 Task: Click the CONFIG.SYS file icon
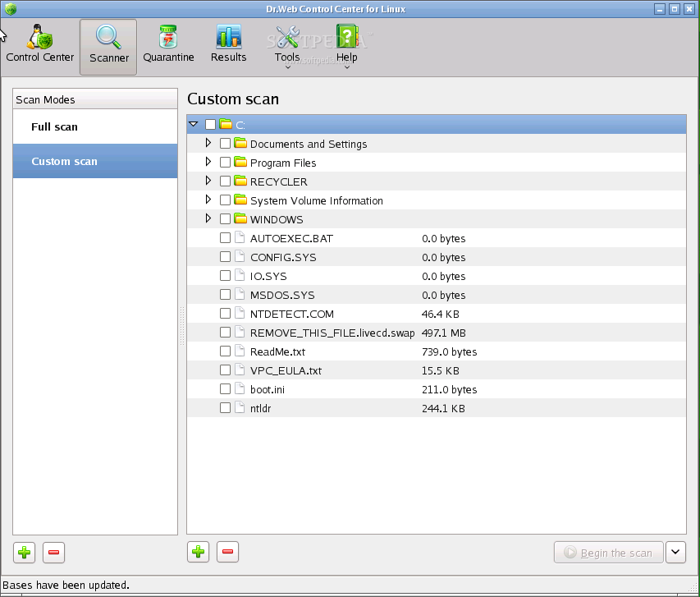click(x=240, y=256)
